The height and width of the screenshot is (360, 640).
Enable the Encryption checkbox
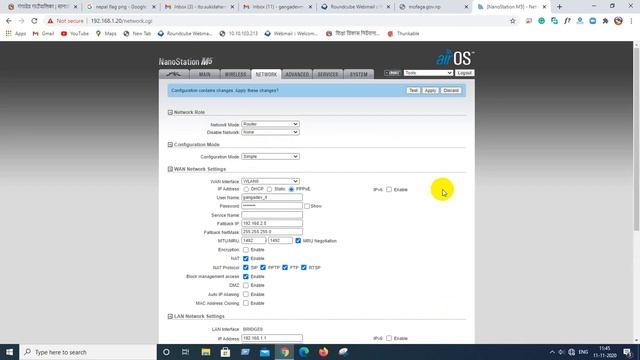[246, 249]
